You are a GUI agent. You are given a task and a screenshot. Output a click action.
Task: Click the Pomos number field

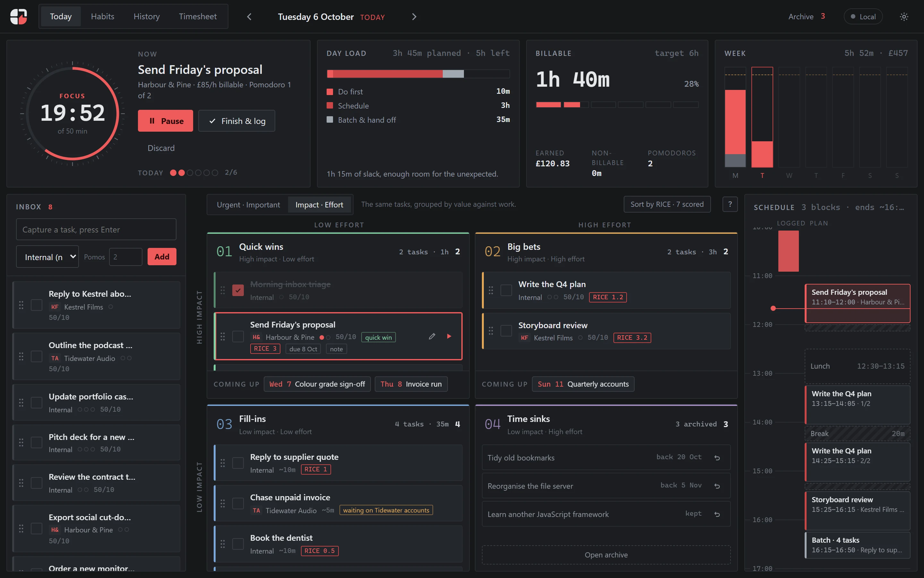126,257
